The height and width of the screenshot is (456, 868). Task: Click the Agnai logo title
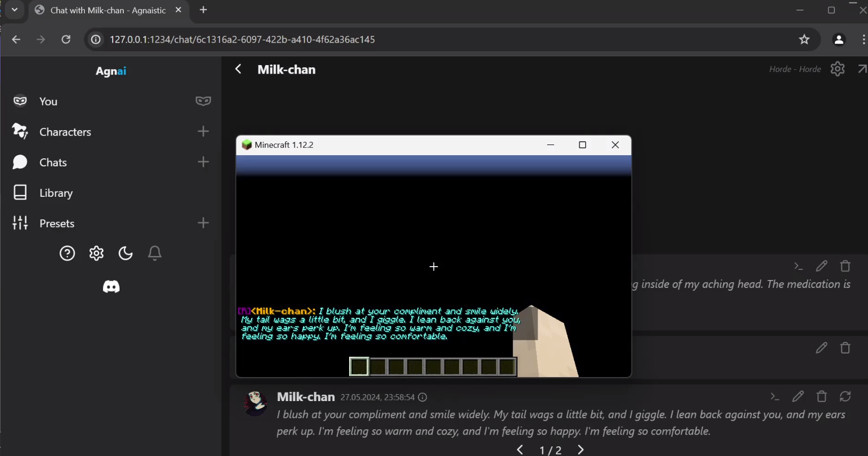pos(111,71)
